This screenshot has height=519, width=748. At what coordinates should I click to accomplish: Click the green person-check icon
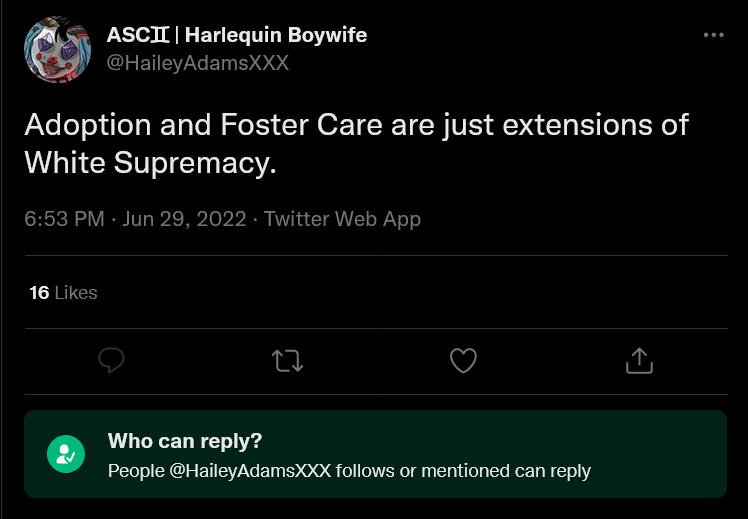click(66, 454)
